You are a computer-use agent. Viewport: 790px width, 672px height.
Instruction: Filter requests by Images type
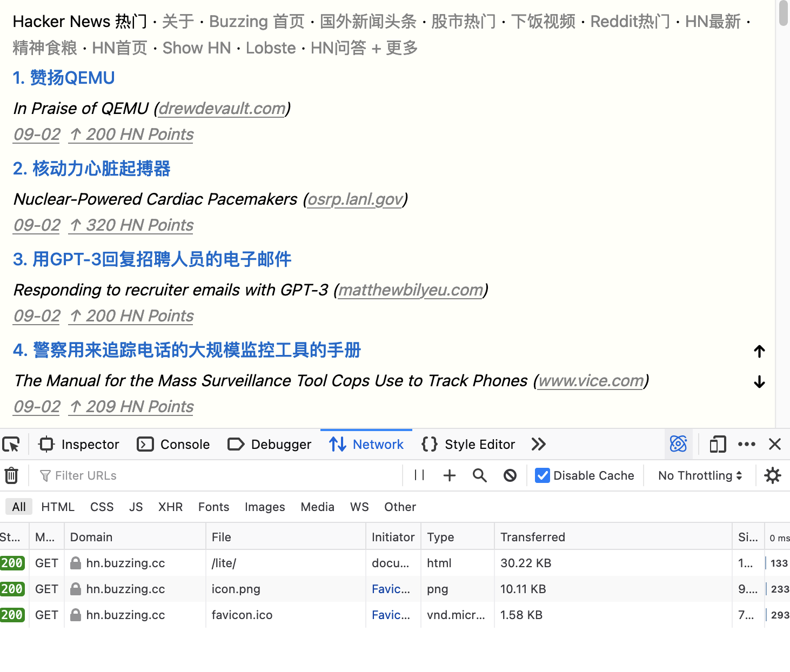[264, 507]
